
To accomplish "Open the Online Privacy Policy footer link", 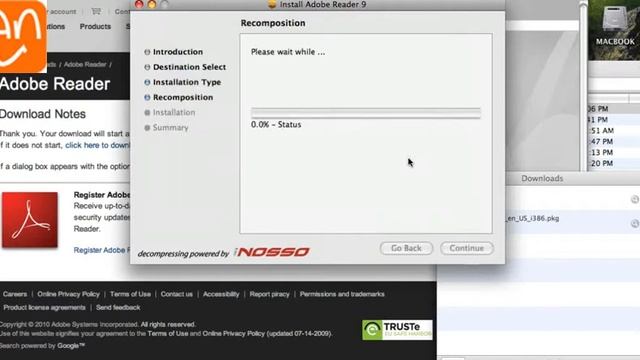I will 68,294.
